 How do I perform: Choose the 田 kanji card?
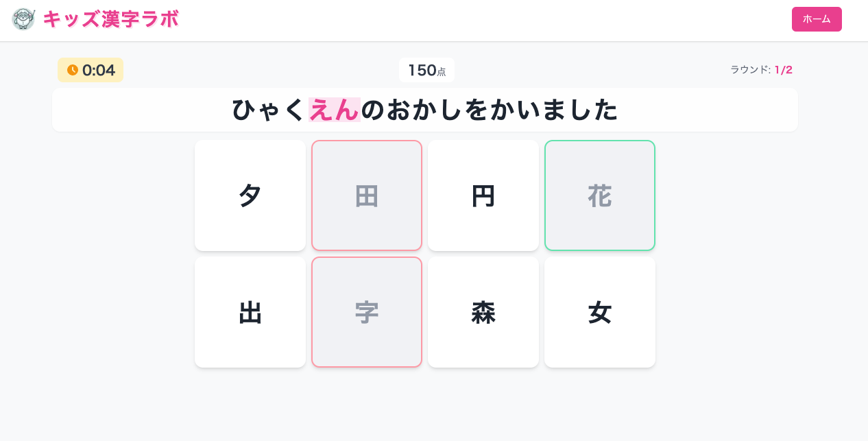367,195
